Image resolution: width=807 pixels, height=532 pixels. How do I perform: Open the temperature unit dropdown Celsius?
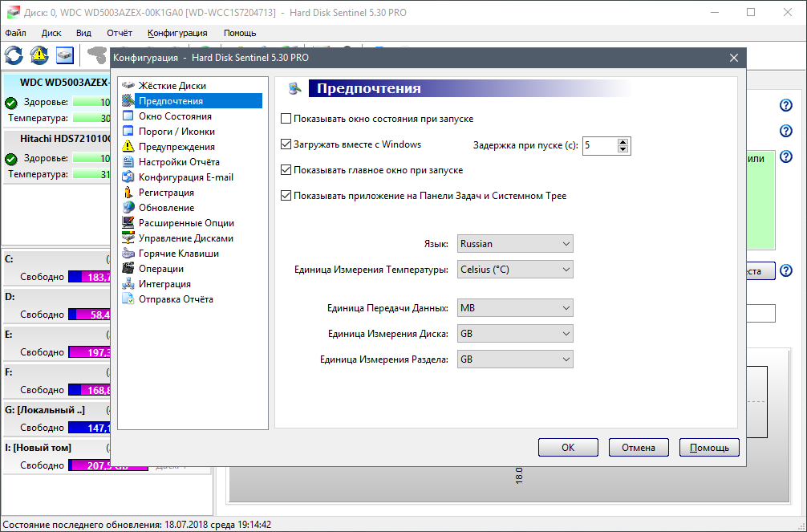pyautogui.click(x=515, y=270)
